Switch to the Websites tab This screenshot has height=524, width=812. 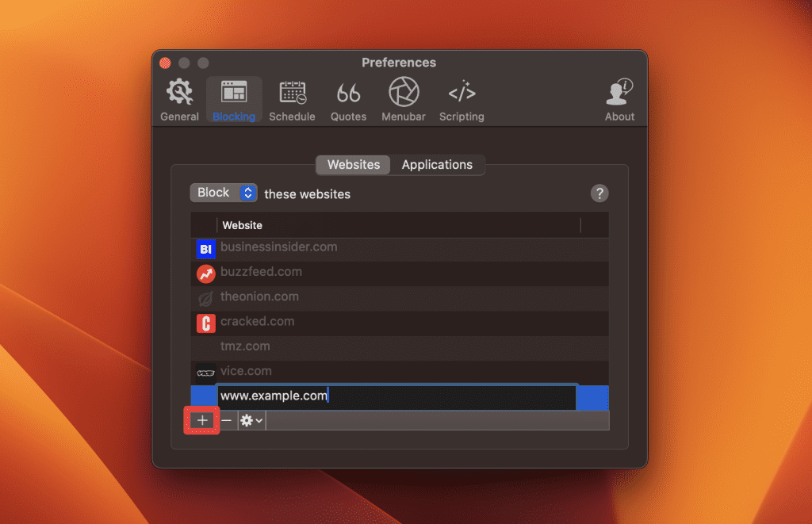(354, 165)
